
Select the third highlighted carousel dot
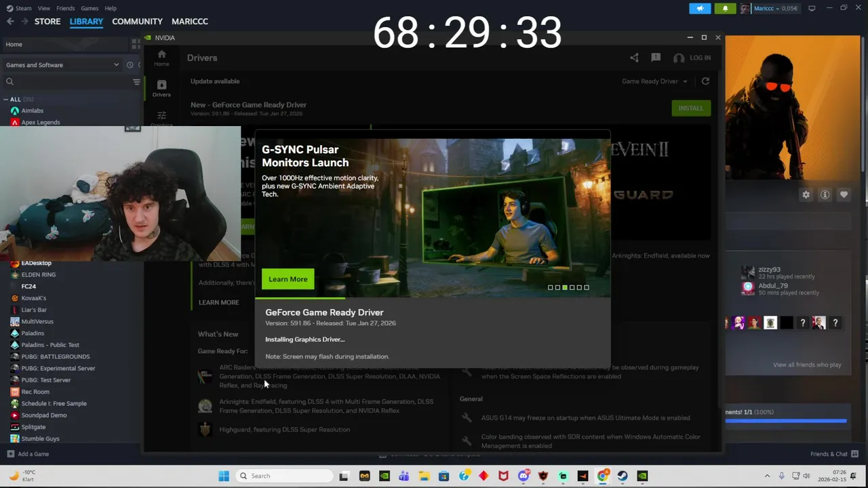565,287
